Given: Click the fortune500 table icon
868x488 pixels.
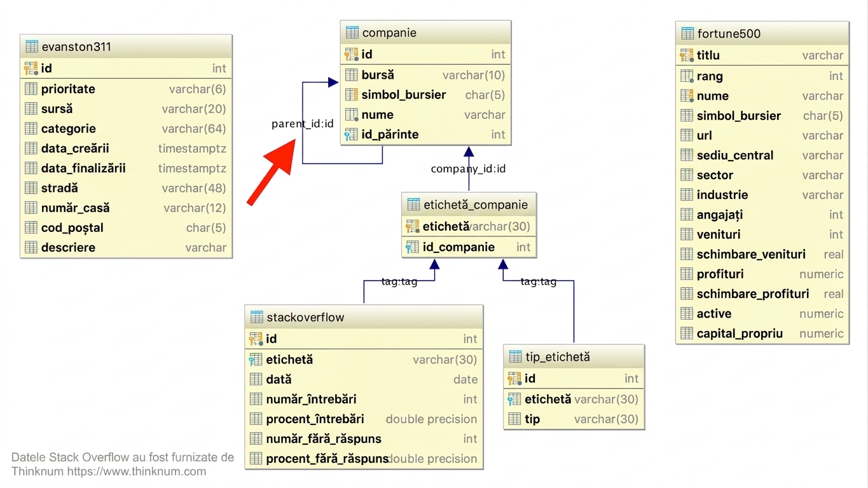Looking at the screenshot, I should [687, 33].
